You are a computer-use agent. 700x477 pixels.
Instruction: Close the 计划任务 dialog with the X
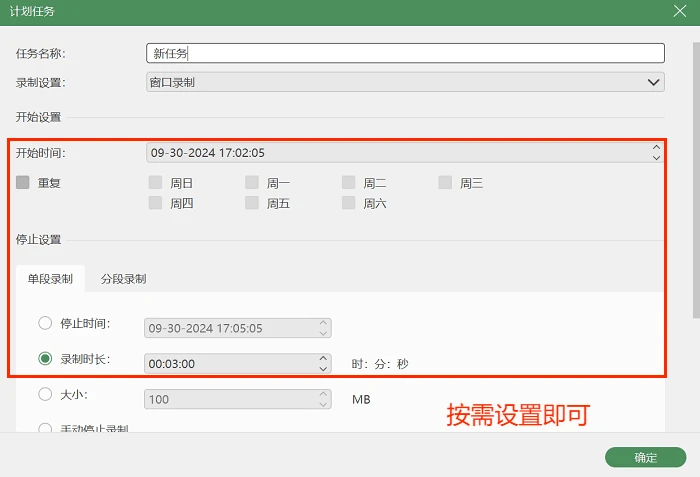point(680,11)
